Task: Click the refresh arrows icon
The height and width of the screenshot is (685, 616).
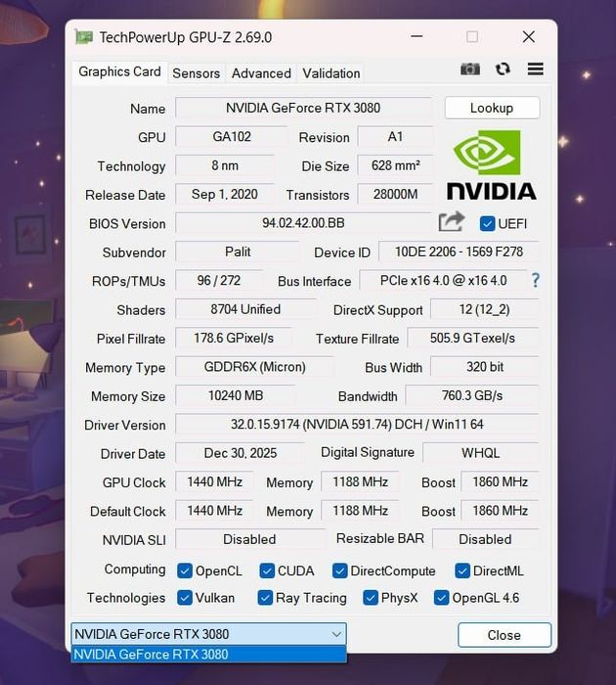Action: coord(503,69)
